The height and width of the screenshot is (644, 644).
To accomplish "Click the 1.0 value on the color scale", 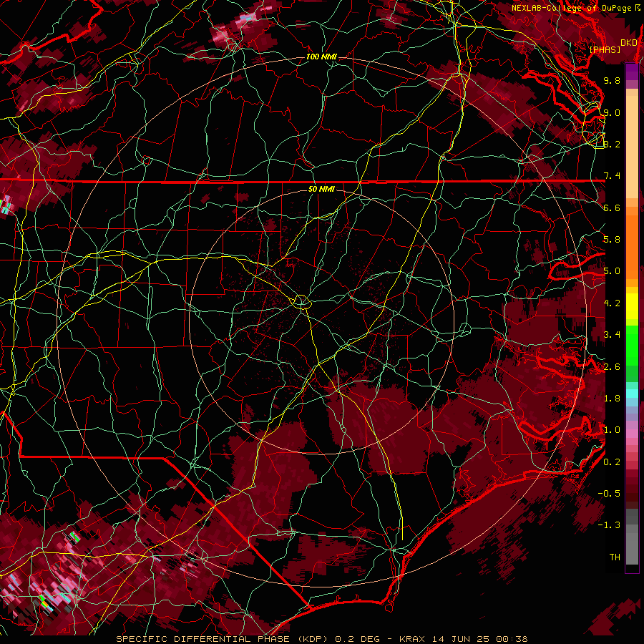I will coord(612,430).
